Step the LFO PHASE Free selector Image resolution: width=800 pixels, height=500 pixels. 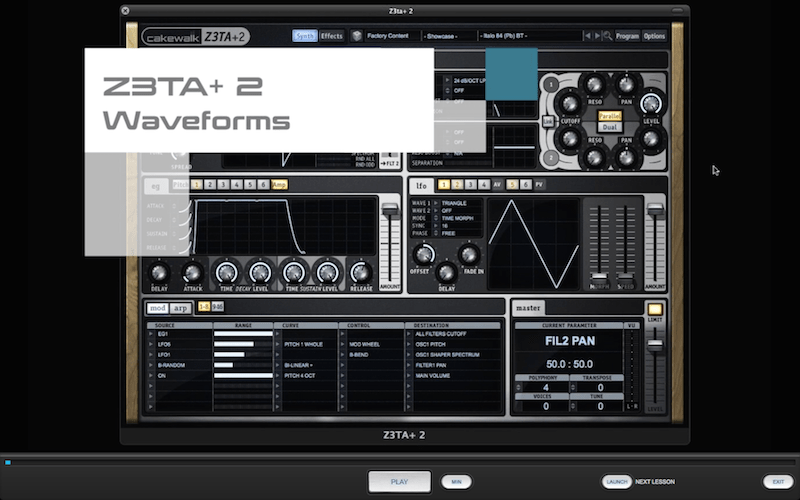tap(436, 233)
